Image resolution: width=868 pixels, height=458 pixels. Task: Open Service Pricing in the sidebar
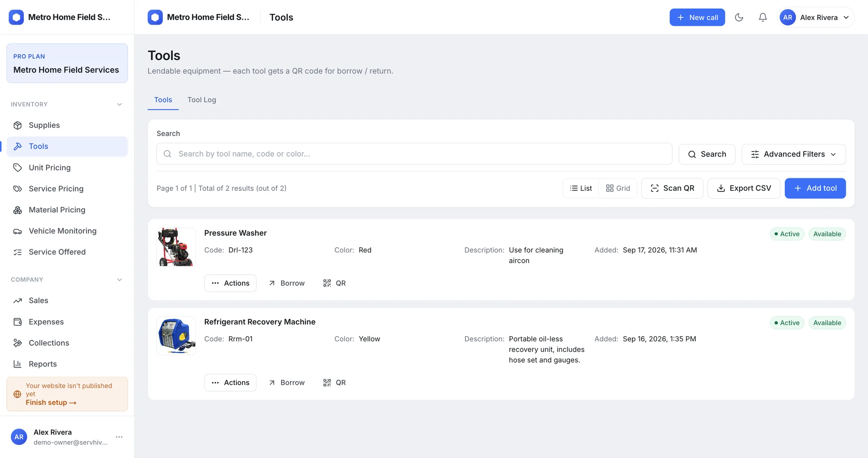(67, 189)
